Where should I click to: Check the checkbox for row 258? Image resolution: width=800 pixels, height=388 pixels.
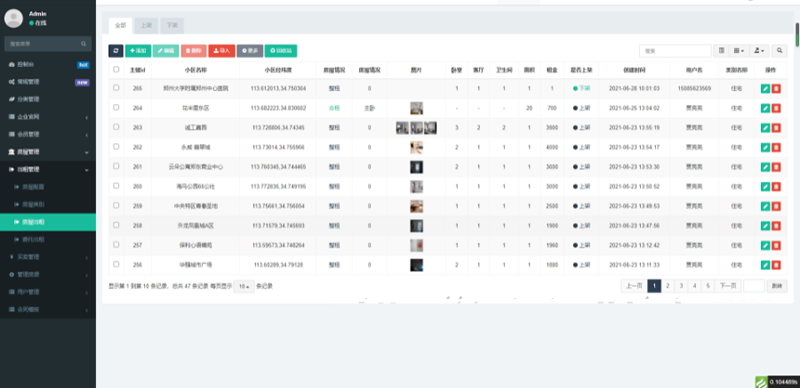coord(116,225)
